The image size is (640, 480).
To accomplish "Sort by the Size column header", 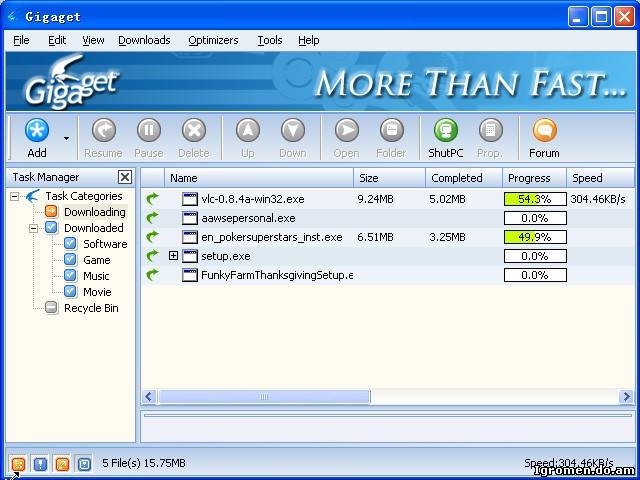I will coord(389,178).
